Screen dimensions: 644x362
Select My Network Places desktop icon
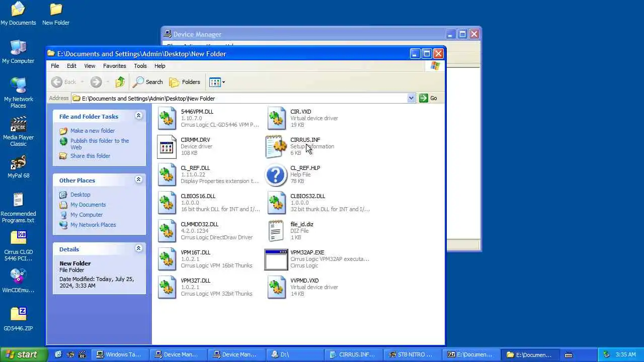pos(18,93)
